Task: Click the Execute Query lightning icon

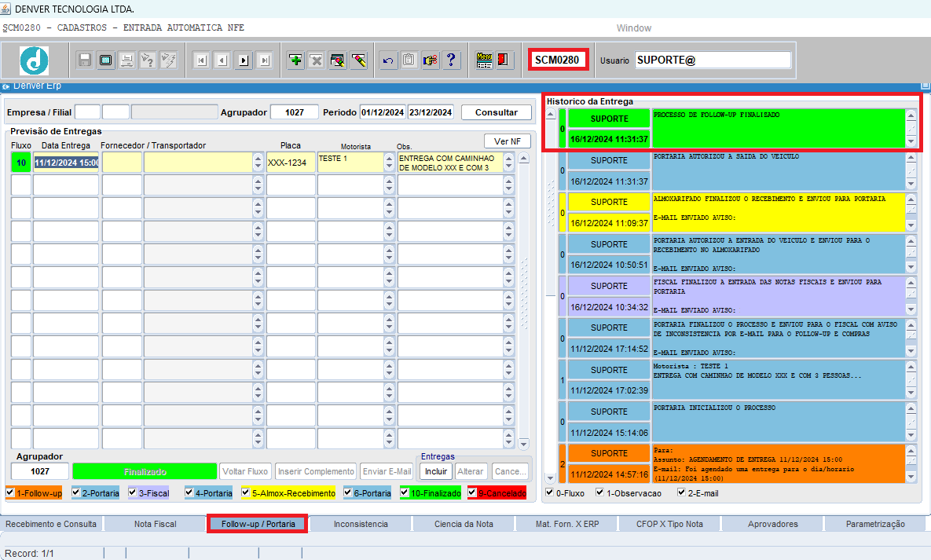Action: click(x=169, y=60)
